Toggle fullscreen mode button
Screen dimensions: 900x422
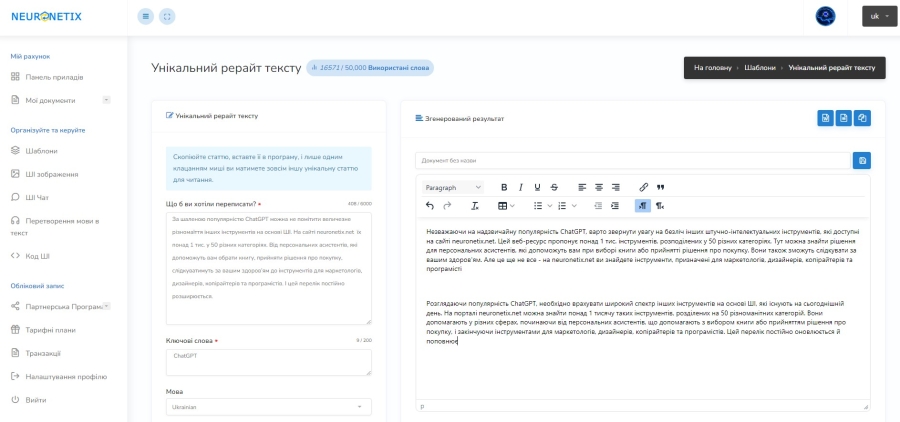[167, 17]
